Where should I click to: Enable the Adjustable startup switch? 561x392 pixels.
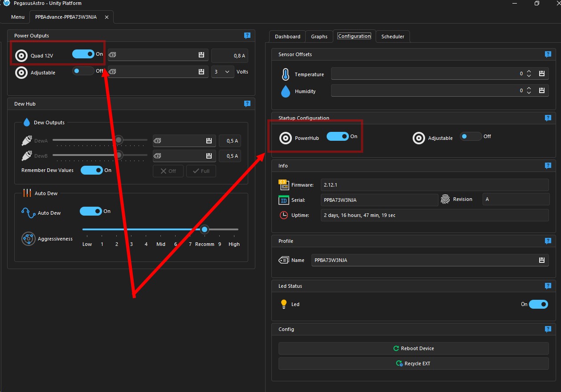(x=471, y=136)
